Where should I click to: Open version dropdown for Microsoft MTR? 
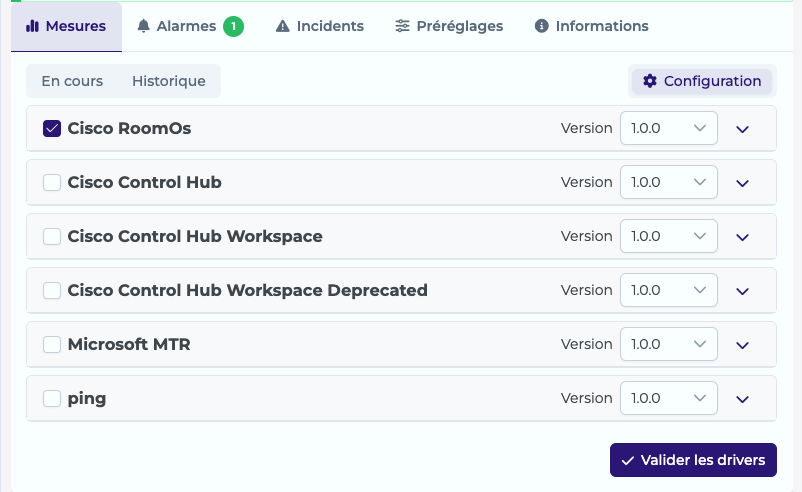coord(669,344)
